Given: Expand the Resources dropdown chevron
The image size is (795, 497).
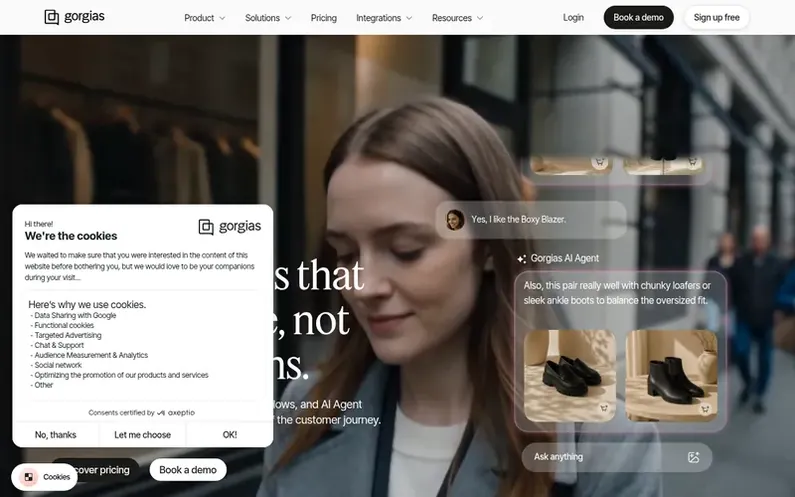Looking at the screenshot, I should (x=480, y=18).
